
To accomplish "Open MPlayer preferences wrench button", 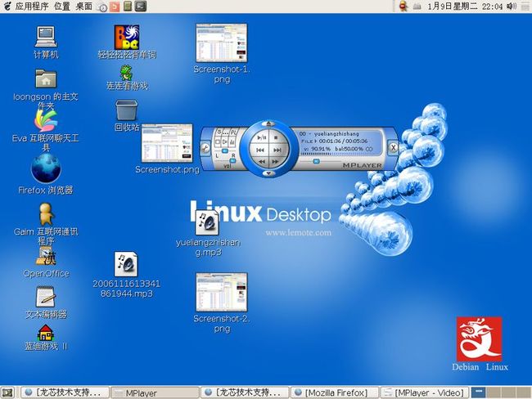I will pyautogui.click(x=205, y=149).
